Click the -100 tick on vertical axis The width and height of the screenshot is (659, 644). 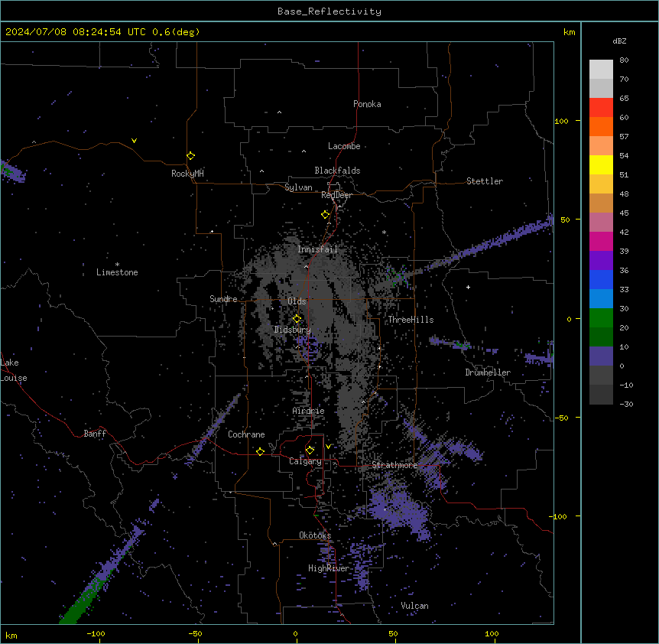tap(559, 516)
